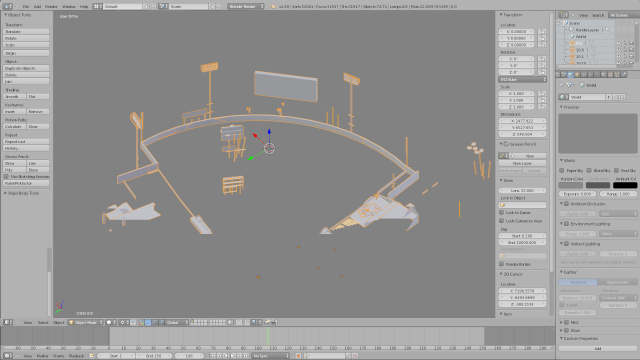The width and height of the screenshot is (640, 360).
Task: Click the OpenGL render animation icon
Action: (274, 322)
